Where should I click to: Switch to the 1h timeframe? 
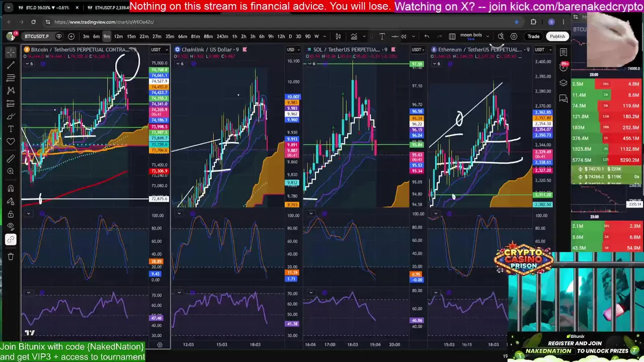[x=234, y=36]
